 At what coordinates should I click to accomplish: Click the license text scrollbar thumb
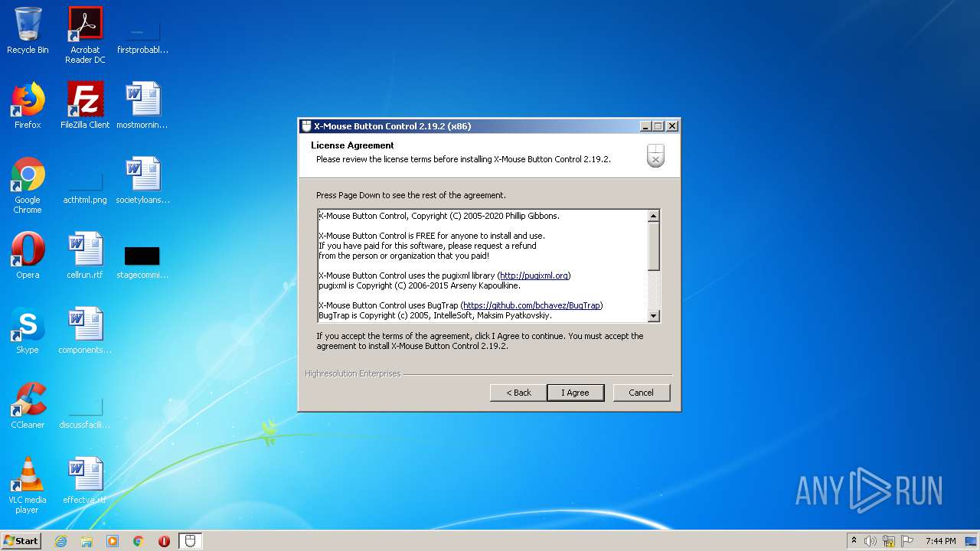653,245
